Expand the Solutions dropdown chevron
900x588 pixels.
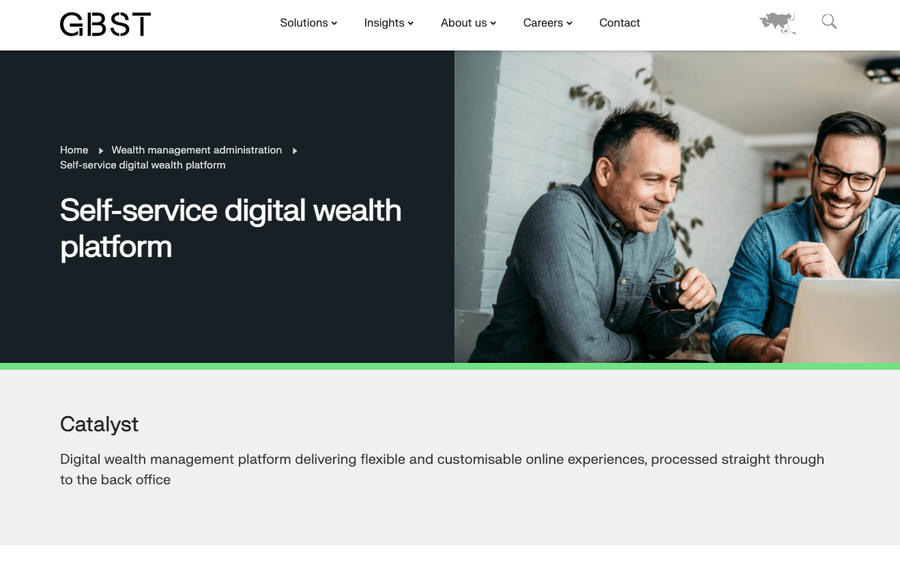pos(334,24)
